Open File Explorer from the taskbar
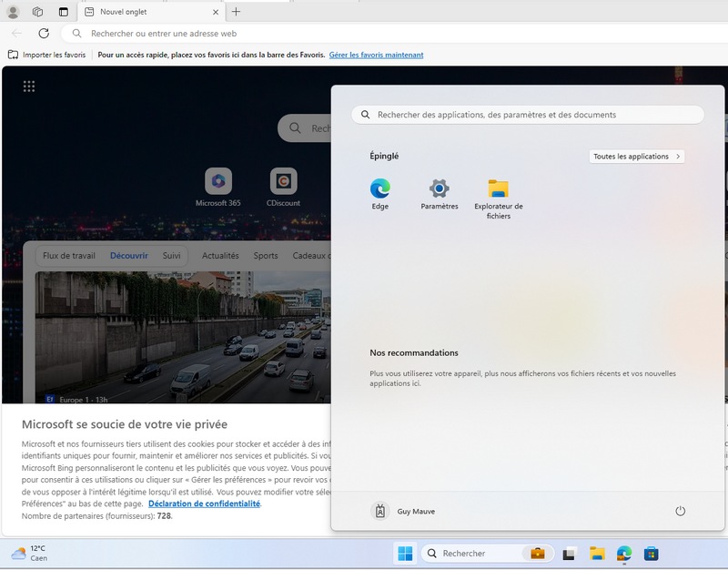Viewport: 728px width, 570px height. pos(597,554)
